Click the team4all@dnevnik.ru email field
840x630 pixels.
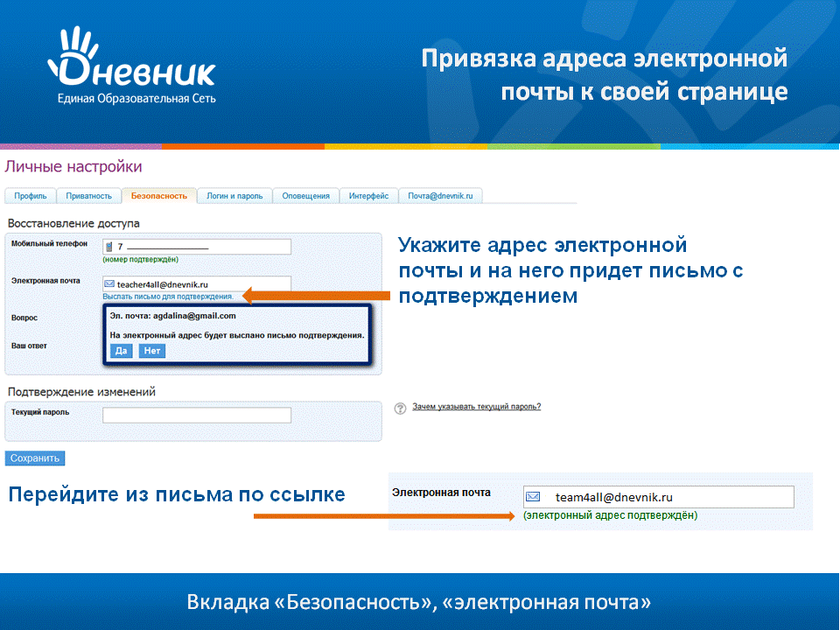tap(658, 497)
